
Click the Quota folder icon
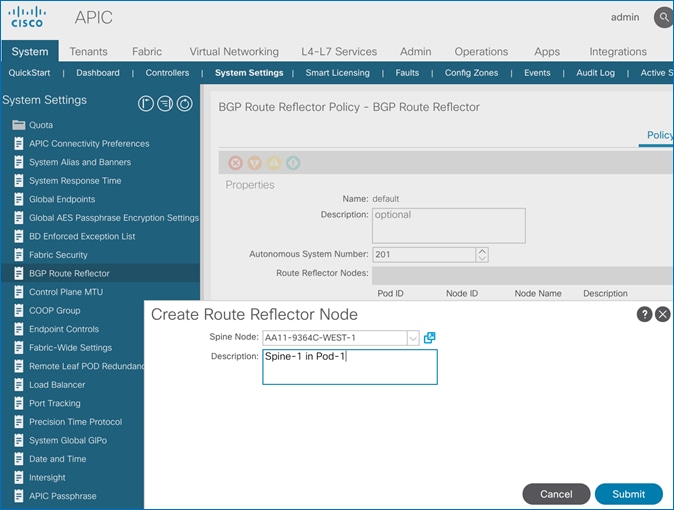pyautogui.click(x=18, y=125)
